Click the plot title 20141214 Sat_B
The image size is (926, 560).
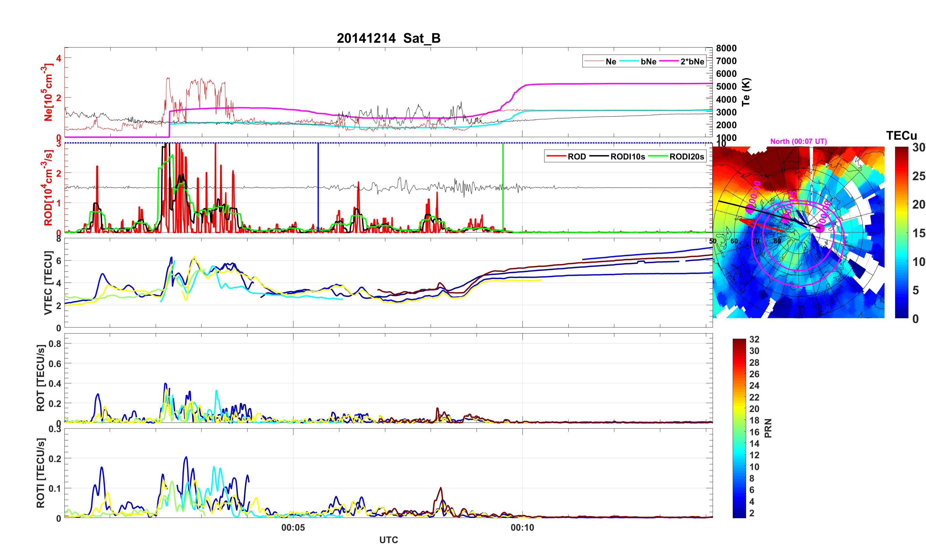[x=388, y=38]
